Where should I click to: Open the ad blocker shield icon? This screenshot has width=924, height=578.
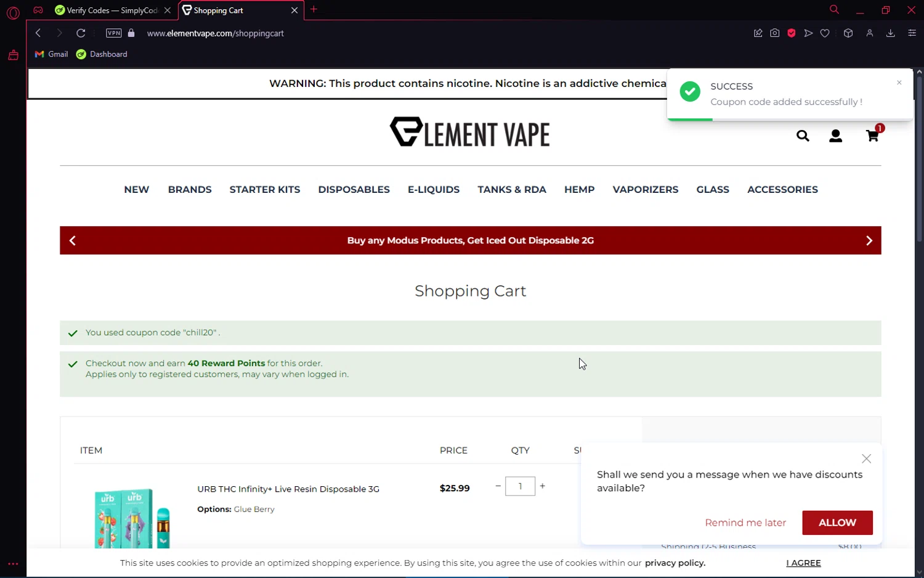[792, 33]
